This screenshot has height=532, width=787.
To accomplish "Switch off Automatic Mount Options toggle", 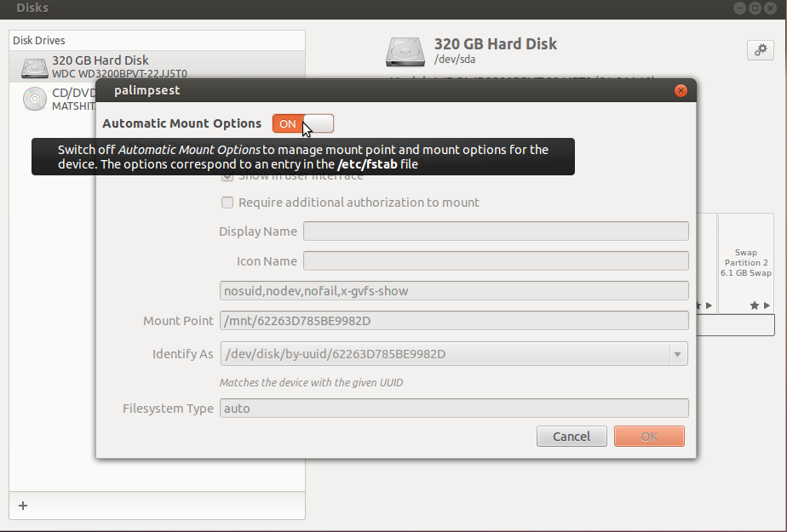I will [x=303, y=124].
